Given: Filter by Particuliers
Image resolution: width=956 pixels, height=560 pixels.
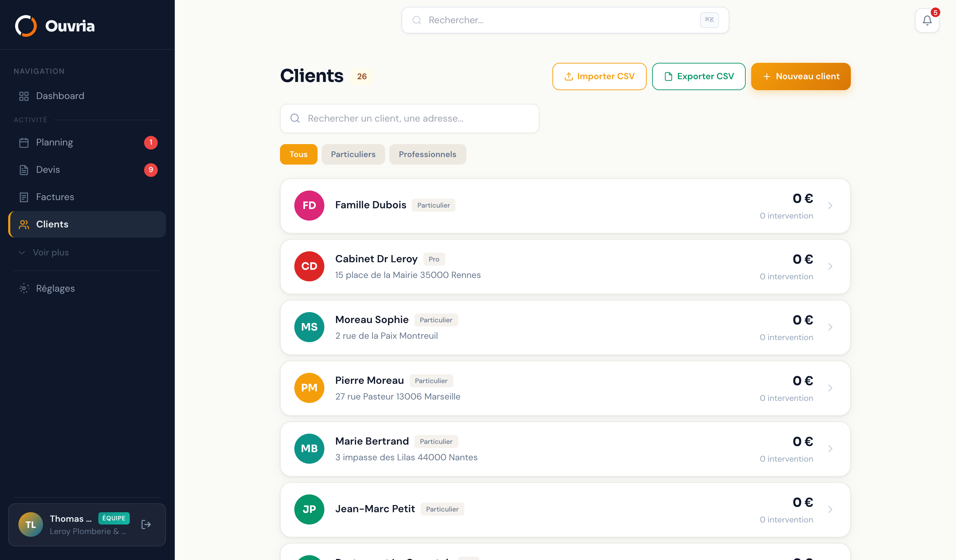Looking at the screenshot, I should (353, 154).
